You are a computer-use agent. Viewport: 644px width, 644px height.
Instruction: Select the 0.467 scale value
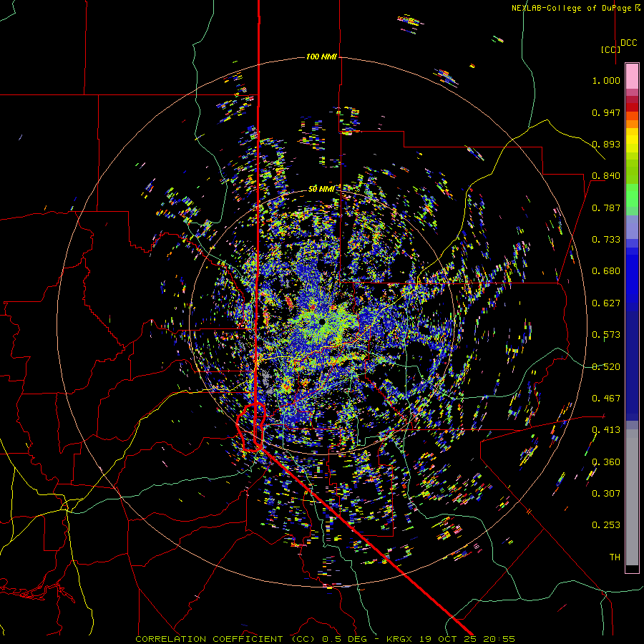(606, 399)
